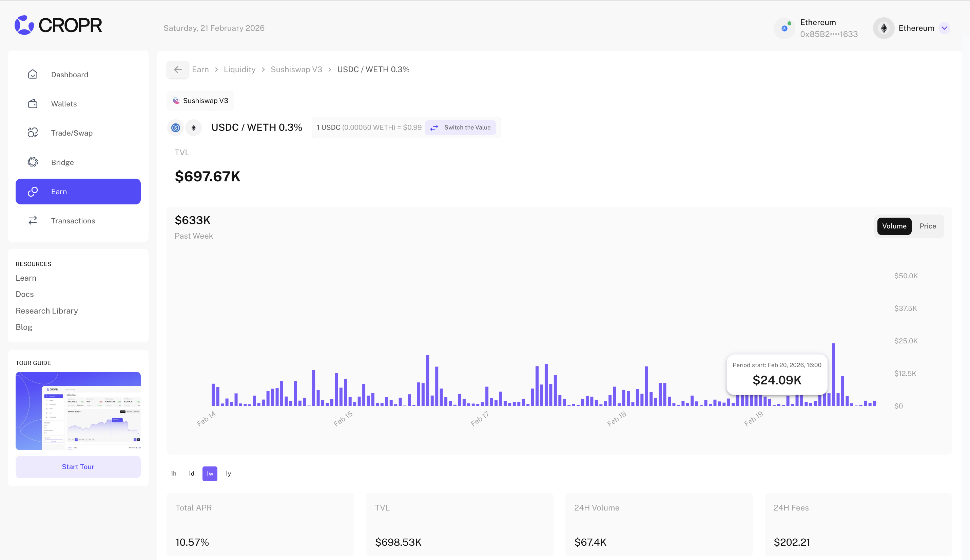Select the Earn menu item

78,192
